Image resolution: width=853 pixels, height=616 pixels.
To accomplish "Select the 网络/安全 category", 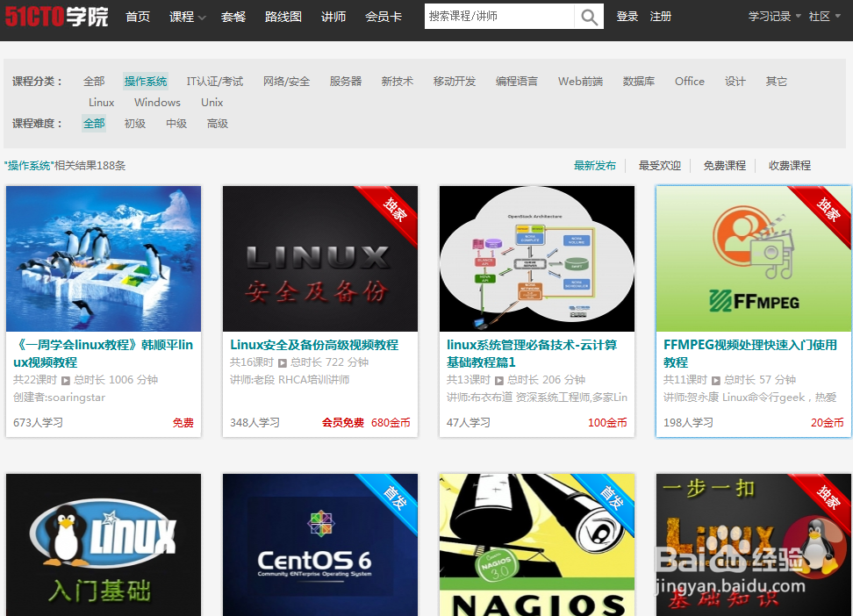I will [x=286, y=81].
